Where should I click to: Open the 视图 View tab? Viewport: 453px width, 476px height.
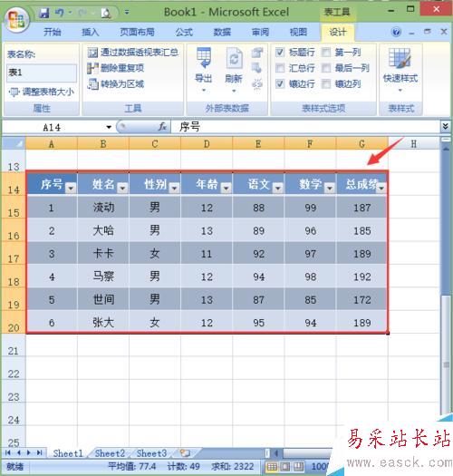point(298,32)
